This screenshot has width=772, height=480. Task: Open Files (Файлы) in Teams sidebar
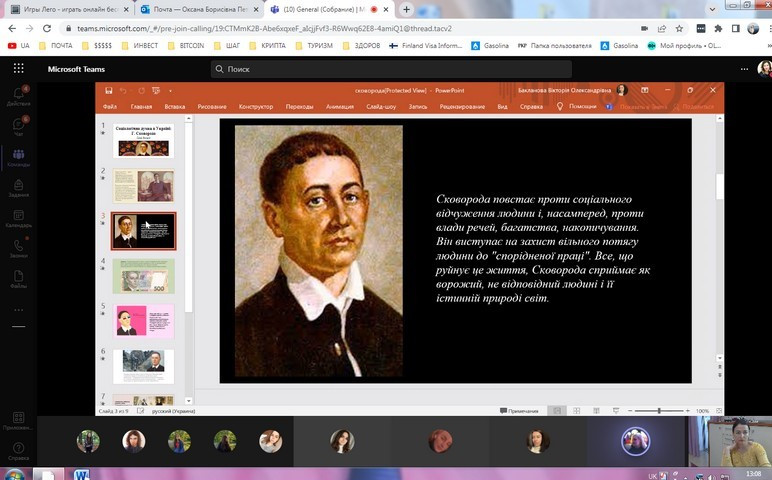(18, 277)
